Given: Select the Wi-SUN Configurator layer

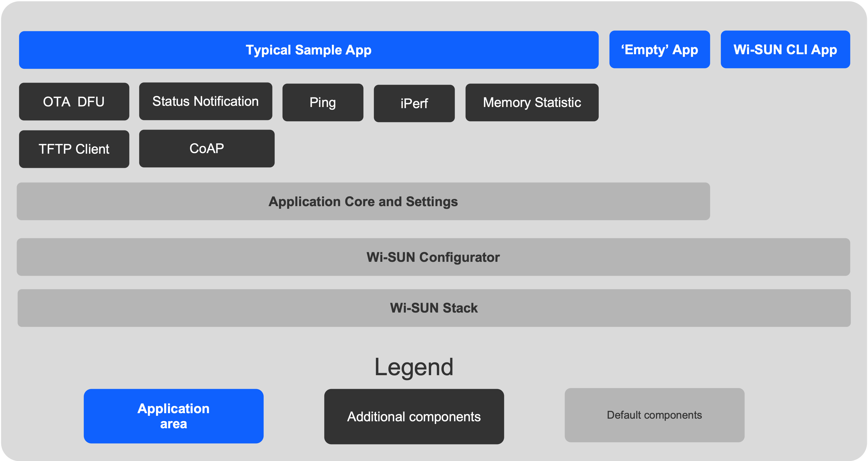Looking at the screenshot, I should 433,257.
